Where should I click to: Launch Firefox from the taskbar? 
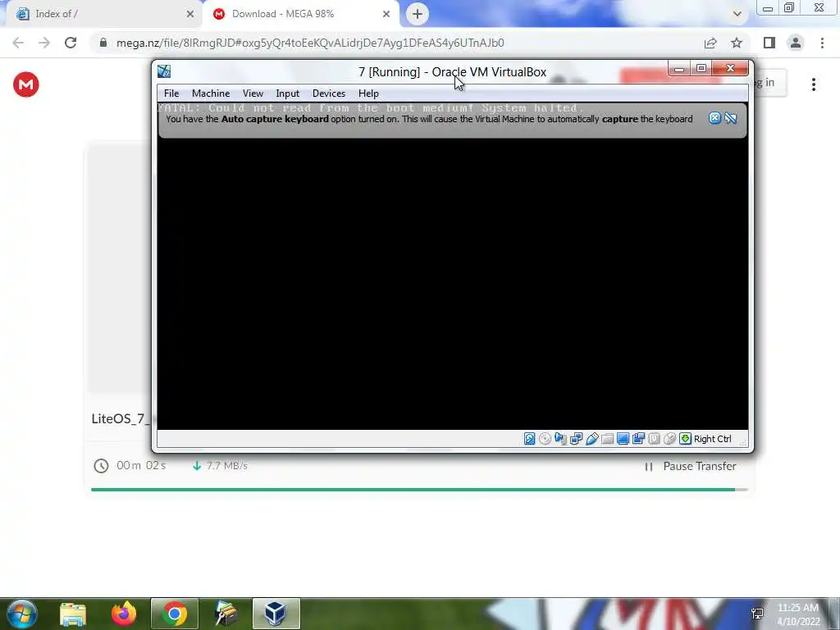point(124,614)
